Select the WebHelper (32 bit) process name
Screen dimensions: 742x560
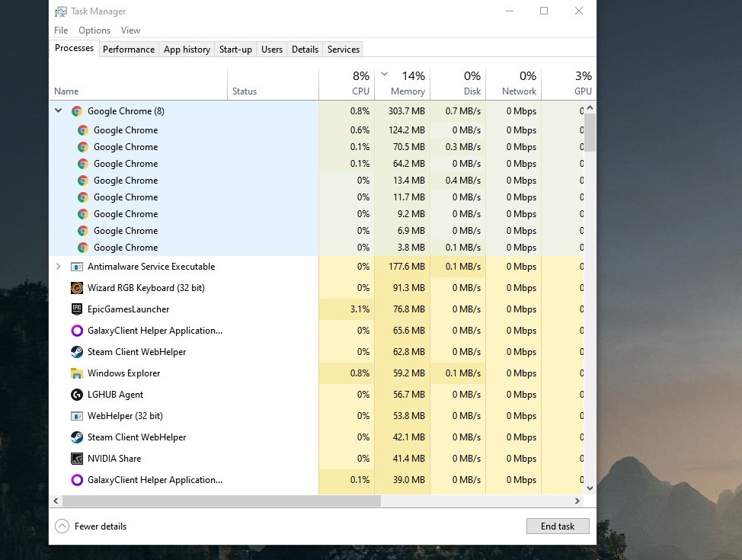(x=125, y=416)
